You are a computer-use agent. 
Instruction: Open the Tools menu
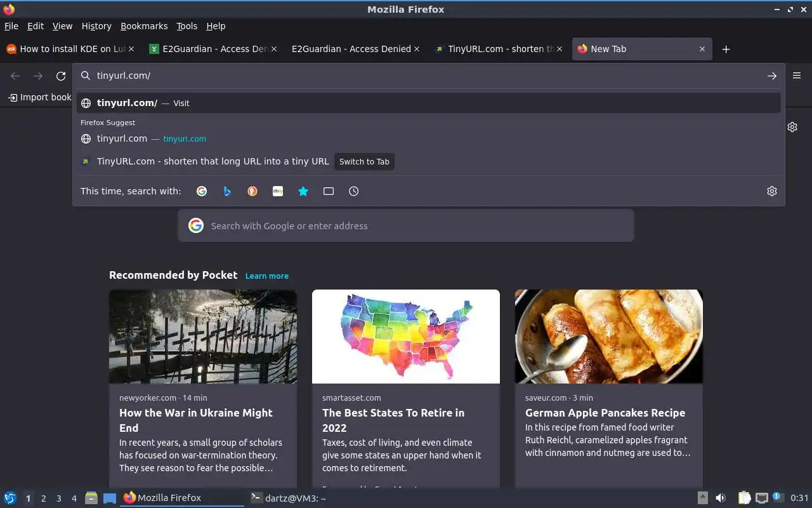tap(187, 26)
